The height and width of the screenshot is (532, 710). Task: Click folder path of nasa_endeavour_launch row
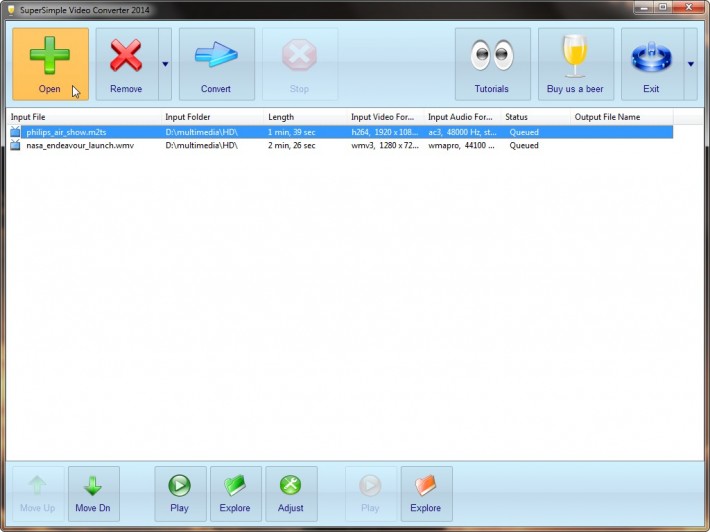click(201, 145)
